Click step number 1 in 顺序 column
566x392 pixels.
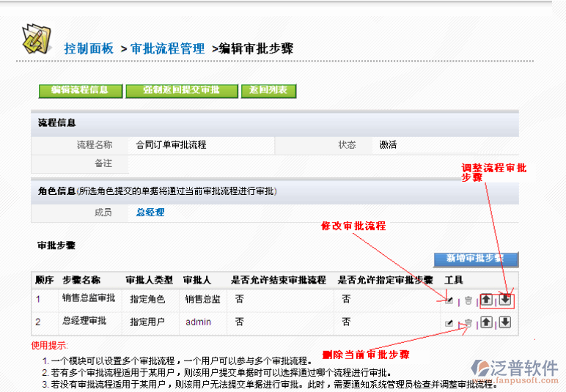pos(38,299)
